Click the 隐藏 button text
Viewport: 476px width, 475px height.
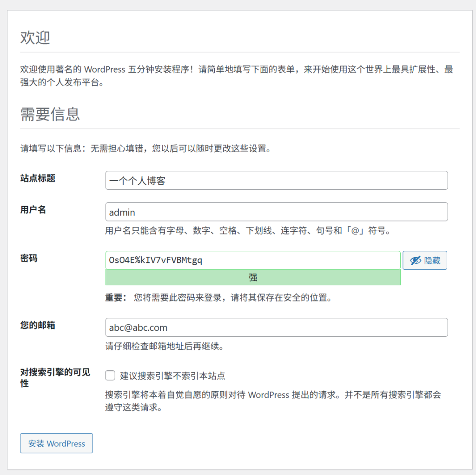[432, 261]
